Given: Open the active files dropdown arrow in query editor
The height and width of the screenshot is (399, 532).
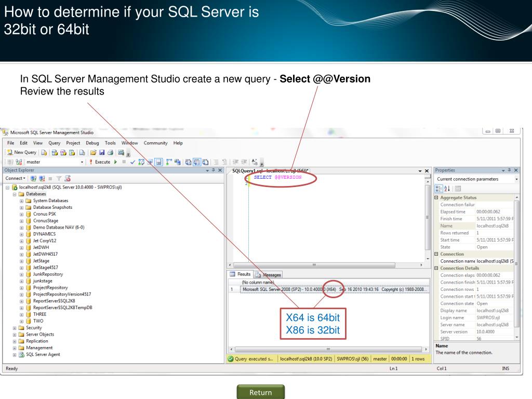Looking at the screenshot, I should (x=420, y=171).
